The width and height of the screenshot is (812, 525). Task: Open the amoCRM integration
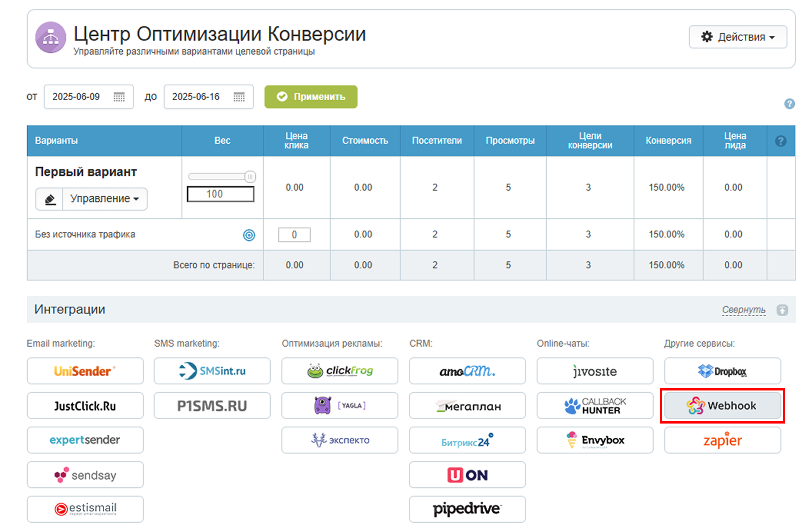click(x=467, y=371)
